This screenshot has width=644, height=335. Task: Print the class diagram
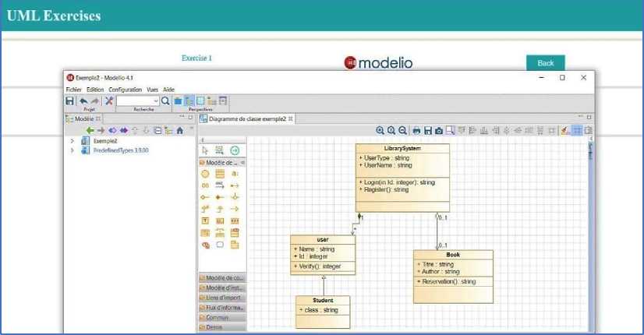pos(416,131)
